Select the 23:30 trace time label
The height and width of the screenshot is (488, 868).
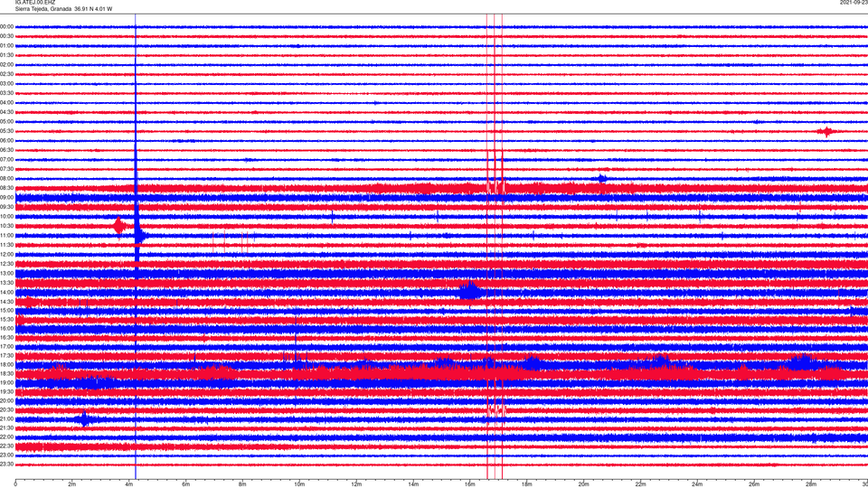pos(6,465)
